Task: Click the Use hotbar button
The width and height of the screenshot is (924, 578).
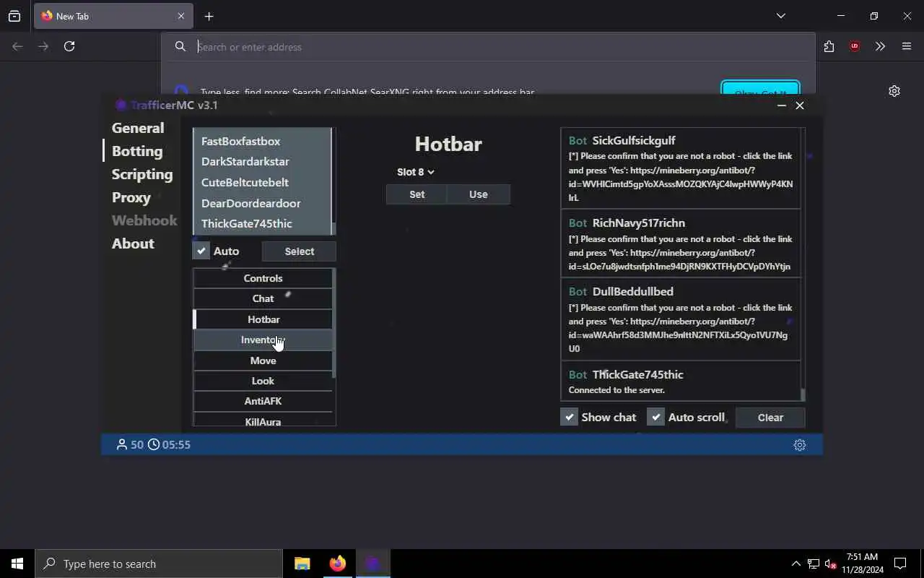Action: click(x=479, y=194)
